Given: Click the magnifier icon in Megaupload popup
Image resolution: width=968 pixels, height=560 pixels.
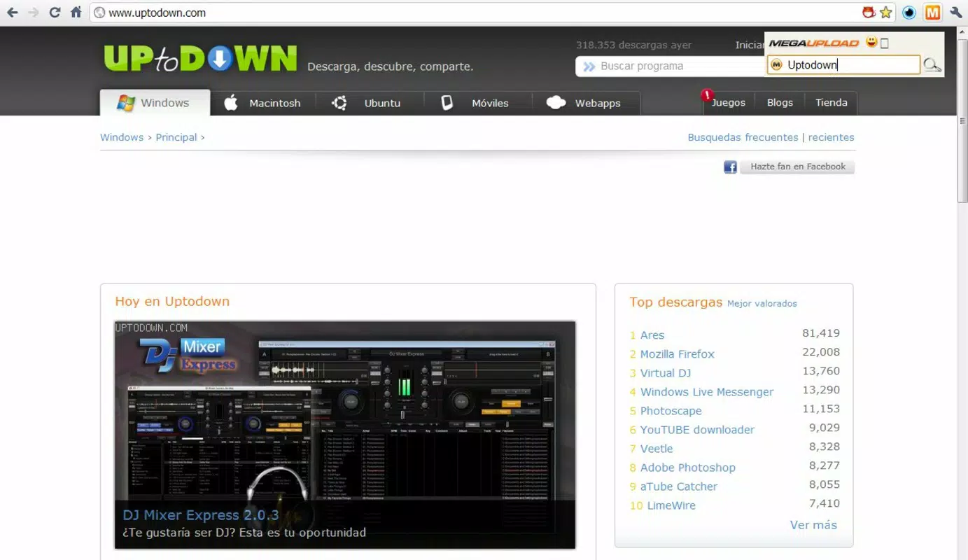Looking at the screenshot, I should (x=932, y=66).
